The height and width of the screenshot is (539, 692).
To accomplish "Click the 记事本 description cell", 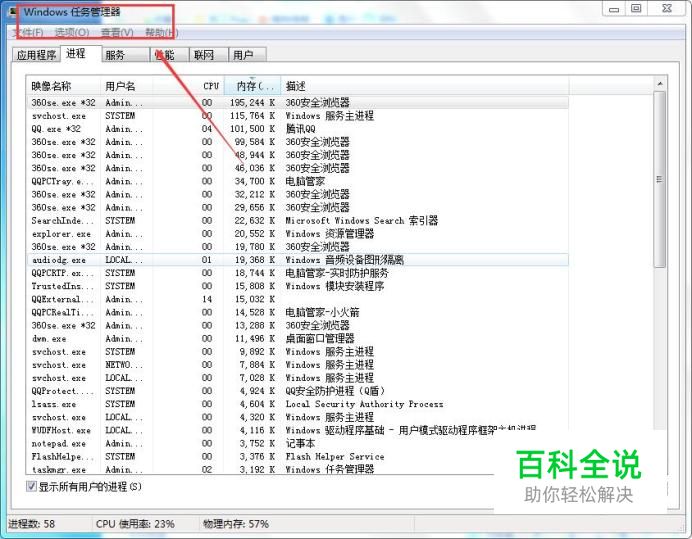I will (300, 443).
